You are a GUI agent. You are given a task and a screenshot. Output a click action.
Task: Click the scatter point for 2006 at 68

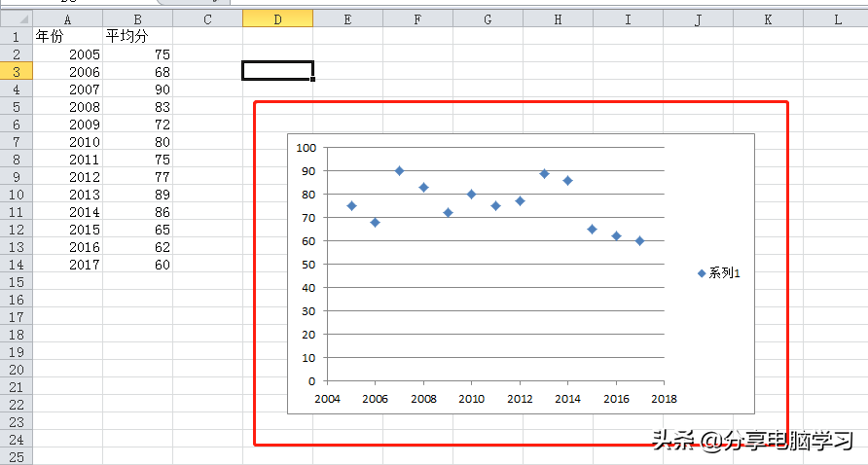375,223
